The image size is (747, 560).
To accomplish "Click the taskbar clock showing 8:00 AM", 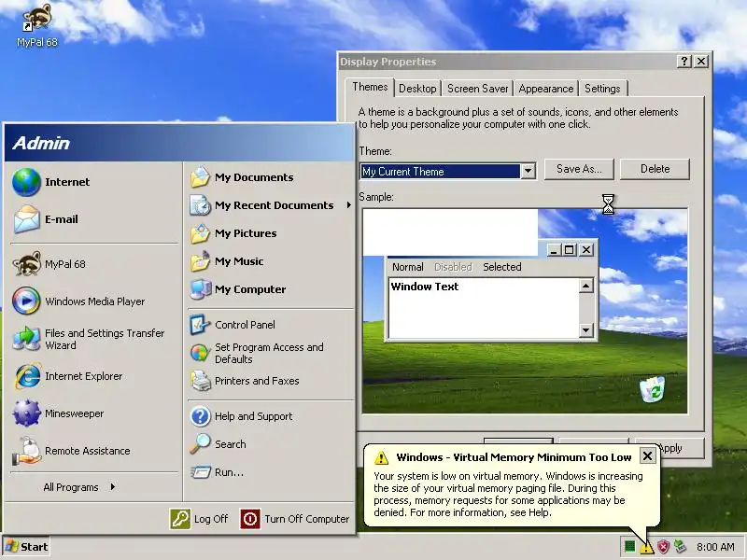I will [714, 547].
